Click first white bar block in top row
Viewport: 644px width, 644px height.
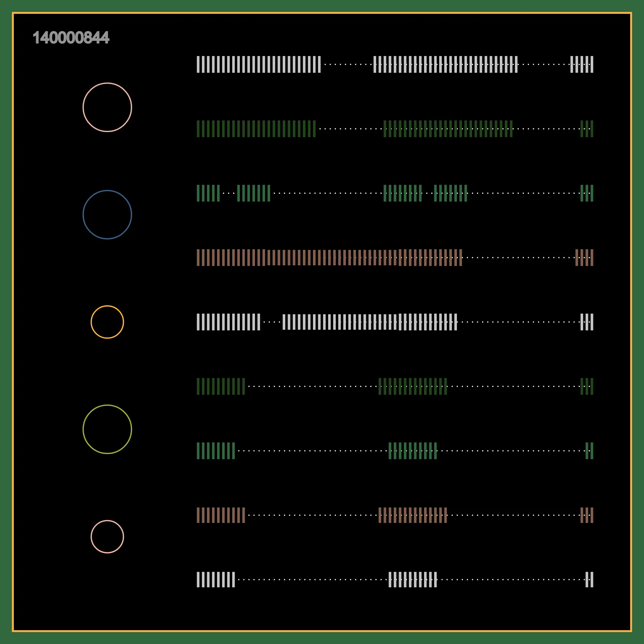(x=259, y=64)
